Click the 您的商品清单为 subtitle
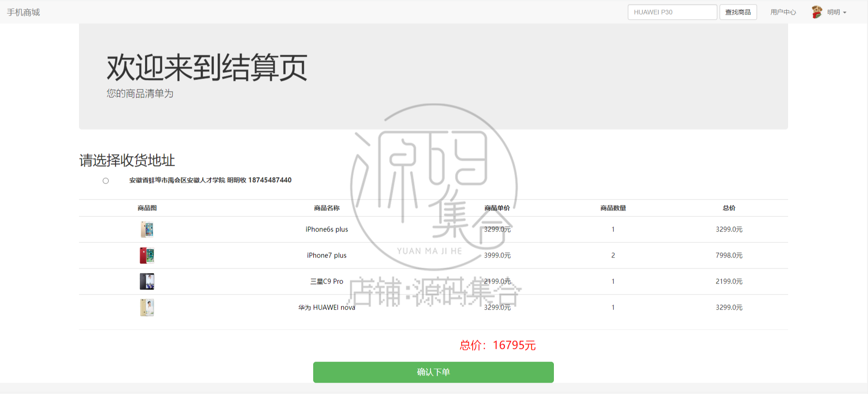This screenshot has height=394, width=868. tap(140, 94)
